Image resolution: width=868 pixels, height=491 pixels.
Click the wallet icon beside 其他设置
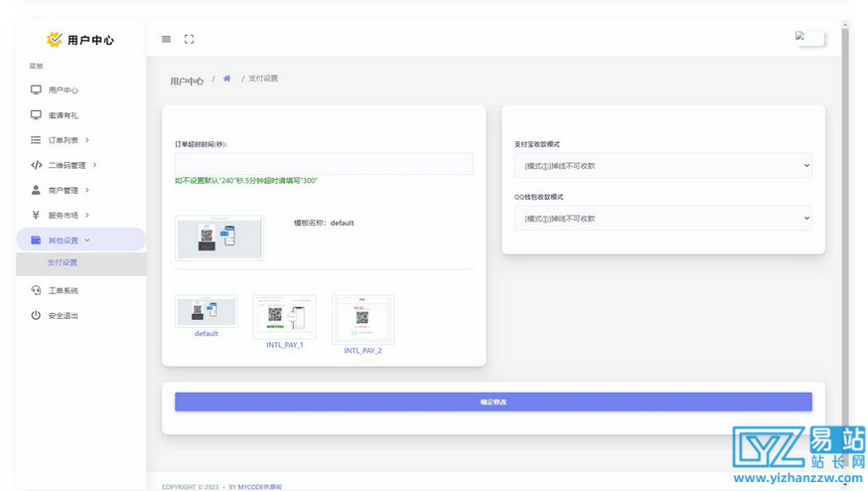[x=36, y=240]
